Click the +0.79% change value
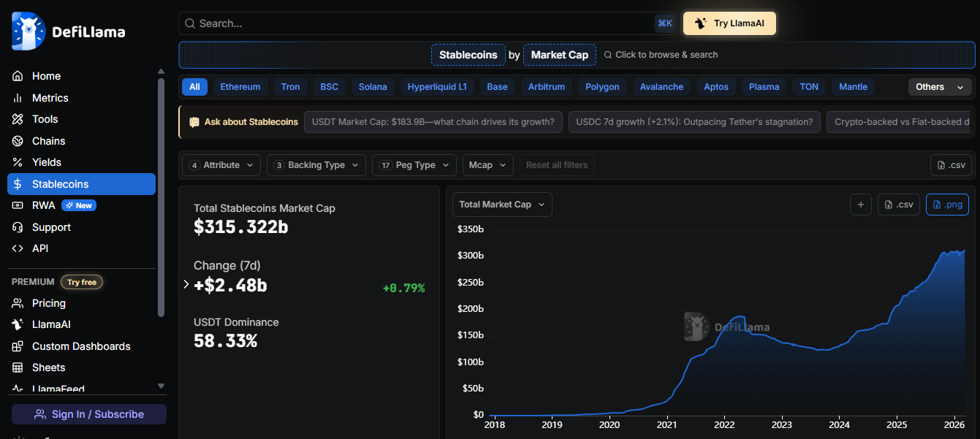The height and width of the screenshot is (439, 980). 403,288
